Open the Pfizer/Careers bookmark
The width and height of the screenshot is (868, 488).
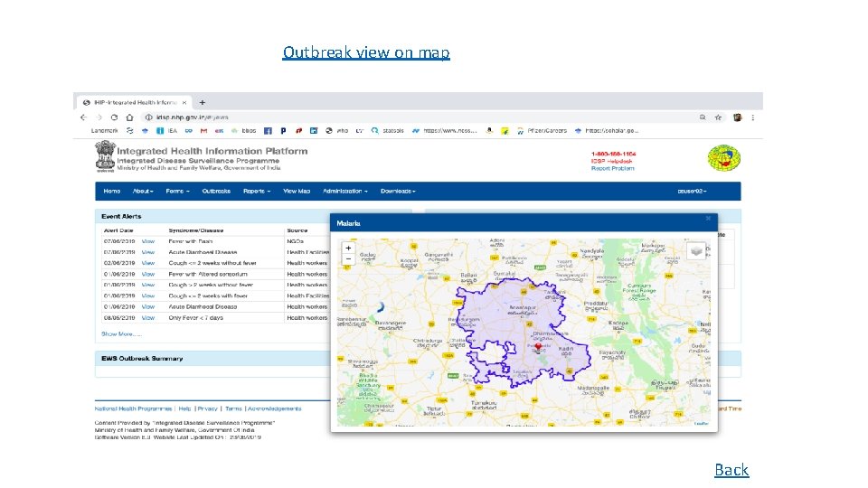(542, 131)
